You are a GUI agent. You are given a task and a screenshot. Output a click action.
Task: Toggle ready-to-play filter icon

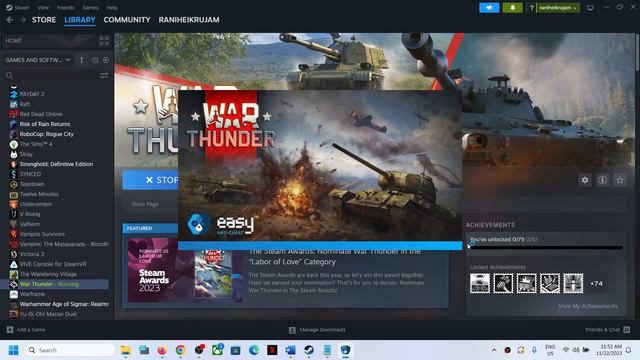(106, 60)
